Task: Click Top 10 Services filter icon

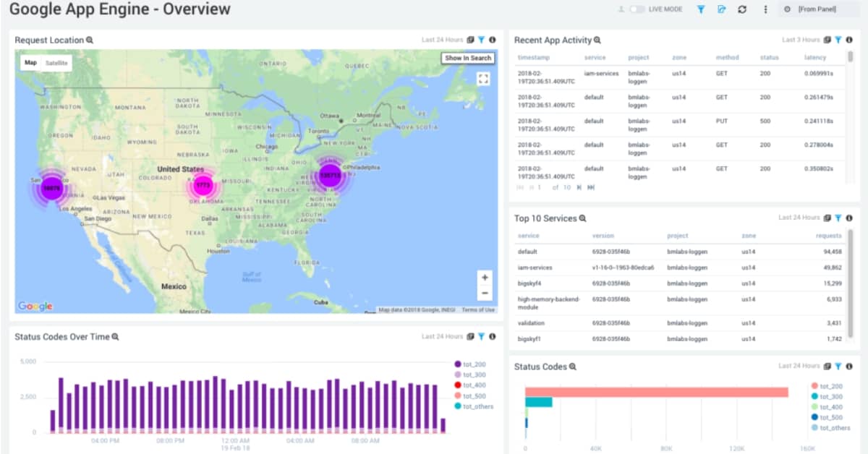Action: 838,218
